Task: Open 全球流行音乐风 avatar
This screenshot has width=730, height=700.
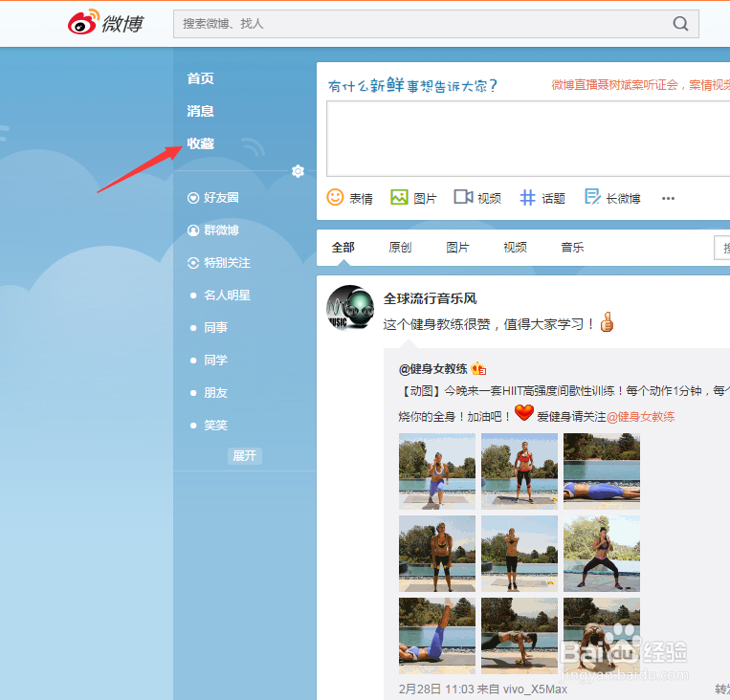Action: [350, 308]
